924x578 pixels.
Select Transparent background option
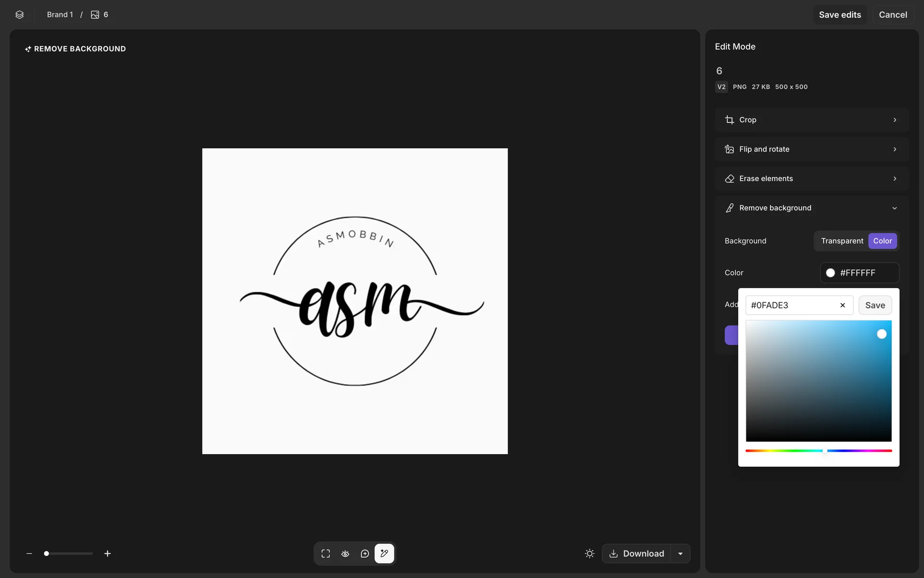tap(842, 241)
